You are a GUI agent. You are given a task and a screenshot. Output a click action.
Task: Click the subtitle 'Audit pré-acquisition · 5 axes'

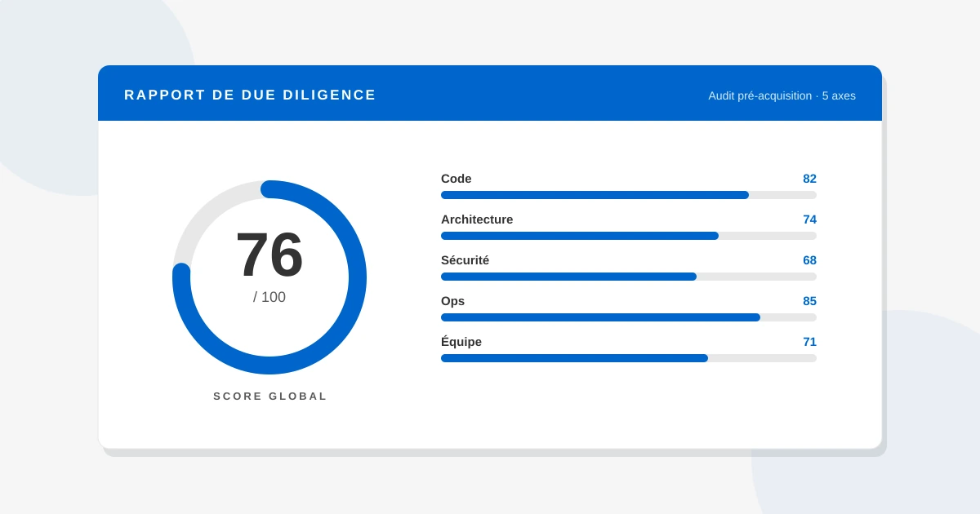782,95
